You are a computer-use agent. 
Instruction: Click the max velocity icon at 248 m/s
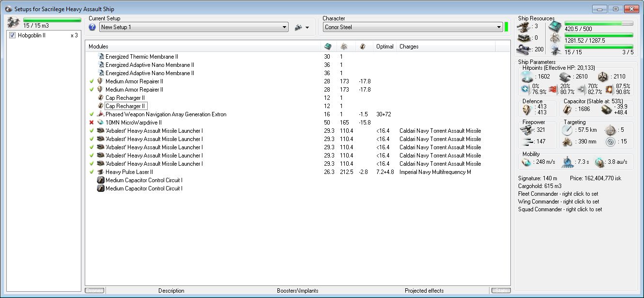[x=526, y=162]
